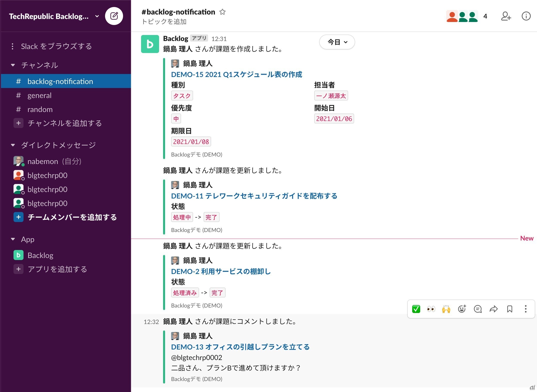
Task: Open the add people icon
Action: 506,16
